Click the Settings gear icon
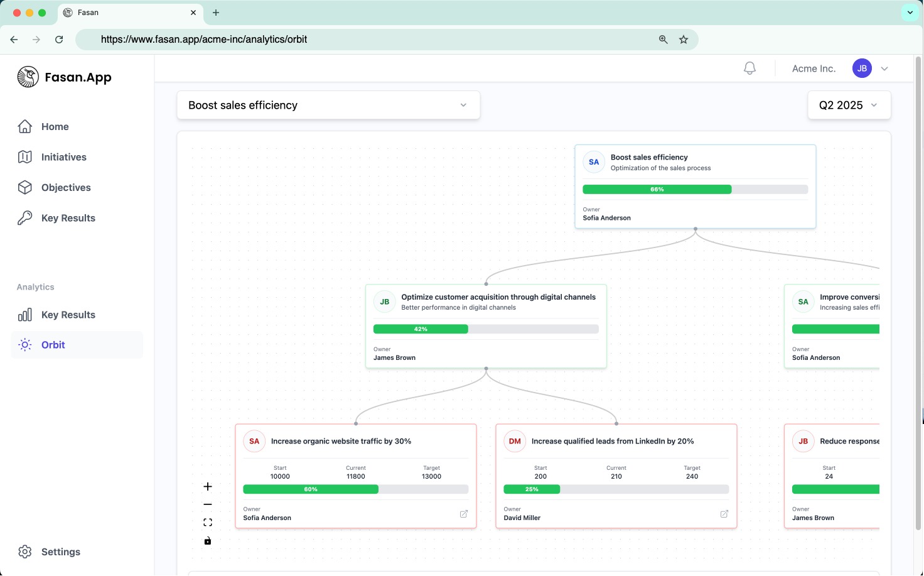This screenshot has width=924, height=576. (25, 552)
